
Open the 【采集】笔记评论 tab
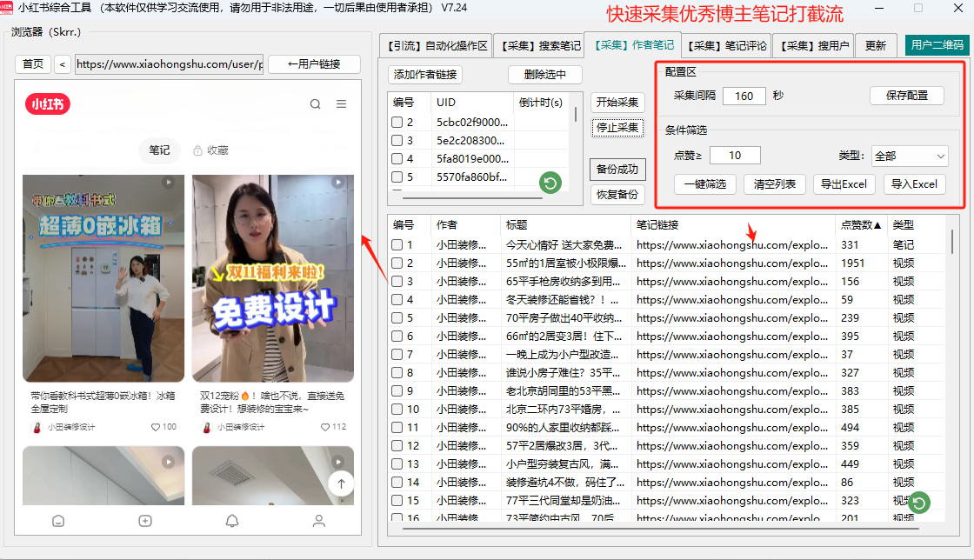click(x=726, y=46)
